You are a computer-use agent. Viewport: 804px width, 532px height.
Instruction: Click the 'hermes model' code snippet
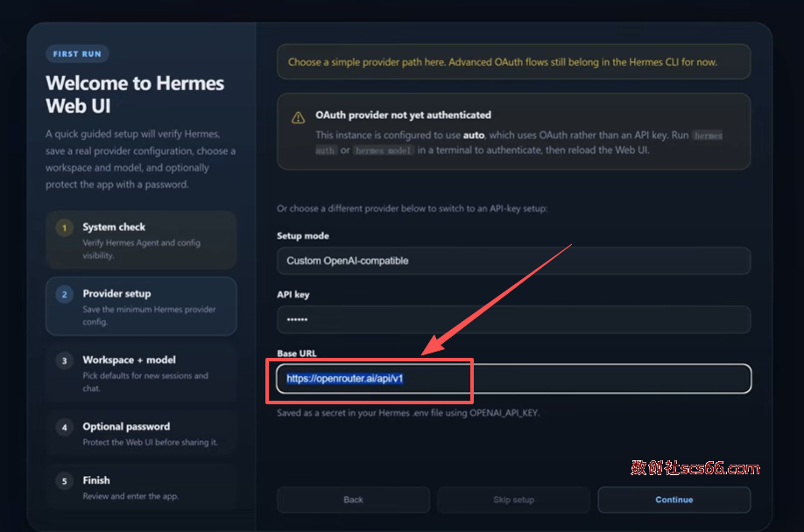[383, 150]
